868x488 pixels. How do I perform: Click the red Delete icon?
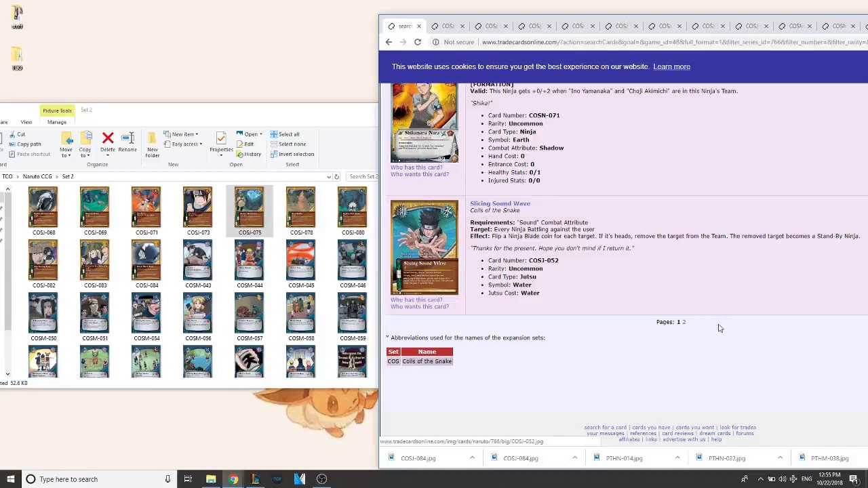(x=108, y=138)
